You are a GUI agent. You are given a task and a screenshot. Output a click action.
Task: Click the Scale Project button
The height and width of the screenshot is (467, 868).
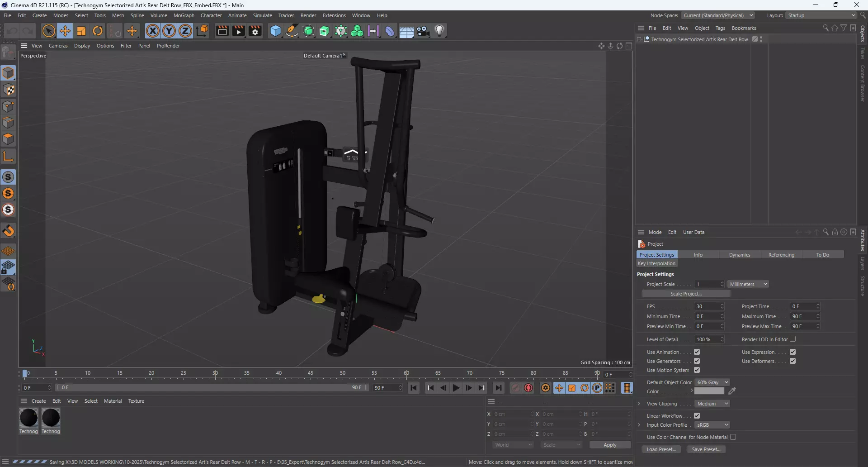pos(686,294)
